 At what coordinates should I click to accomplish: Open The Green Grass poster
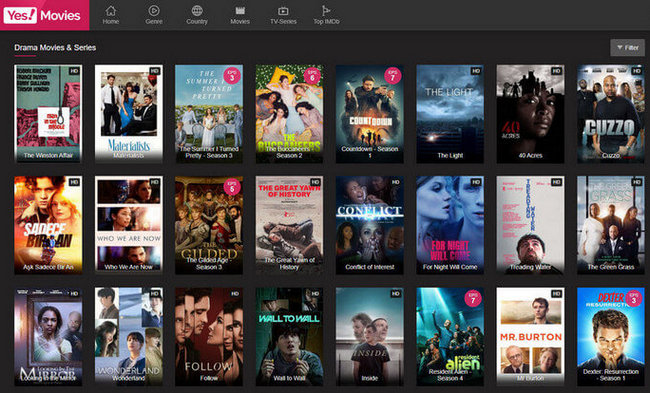pos(611,225)
